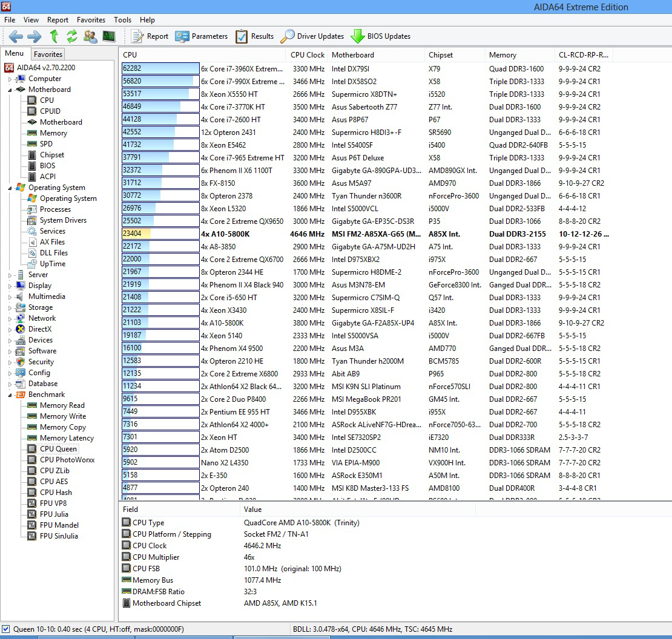Select the FPU VP8 benchmark

(53, 503)
